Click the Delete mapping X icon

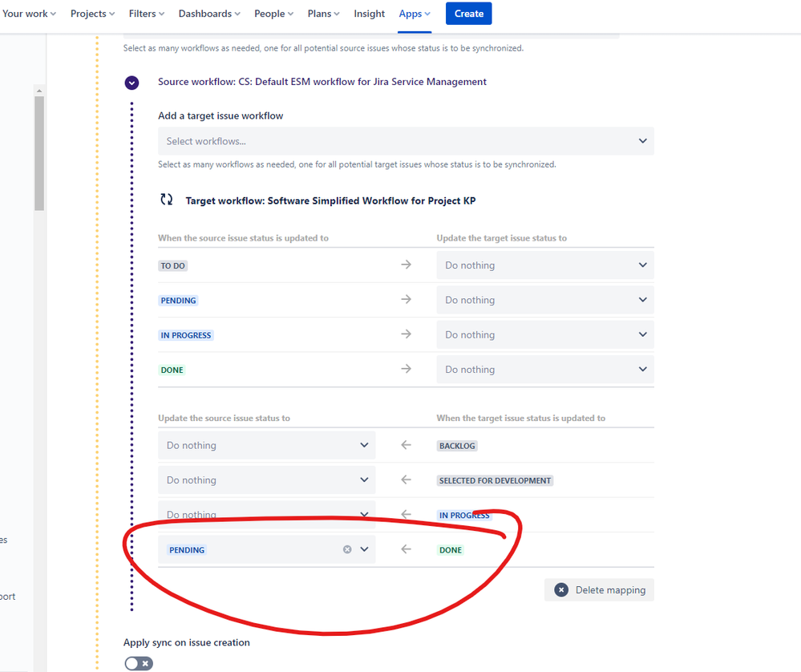coord(561,589)
